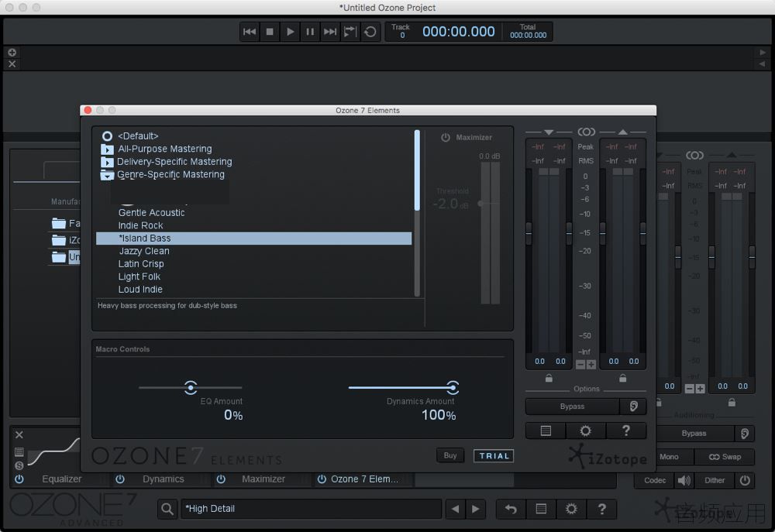This screenshot has height=532, width=775.
Task: Choose the Latin Crisp preset
Action: (141, 264)
